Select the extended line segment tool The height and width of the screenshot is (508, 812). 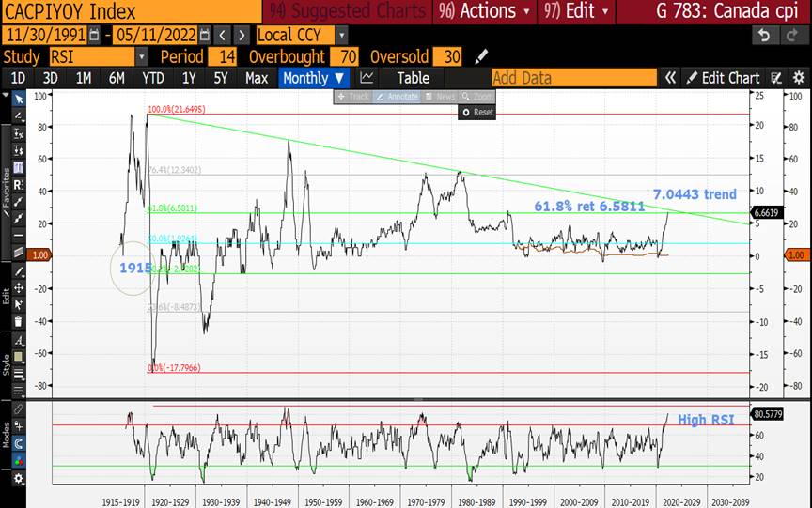pos(19,218)
